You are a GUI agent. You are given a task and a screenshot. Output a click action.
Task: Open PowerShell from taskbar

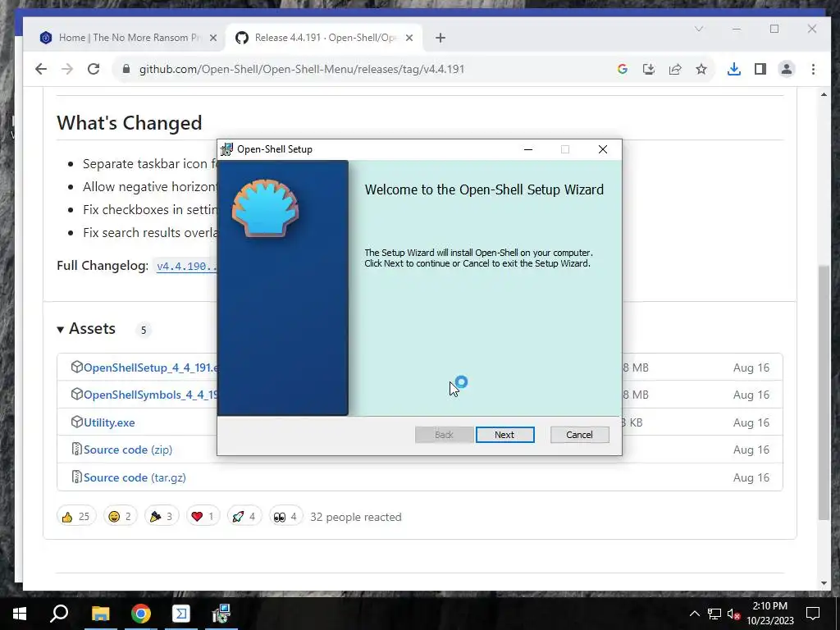point(181,614)
